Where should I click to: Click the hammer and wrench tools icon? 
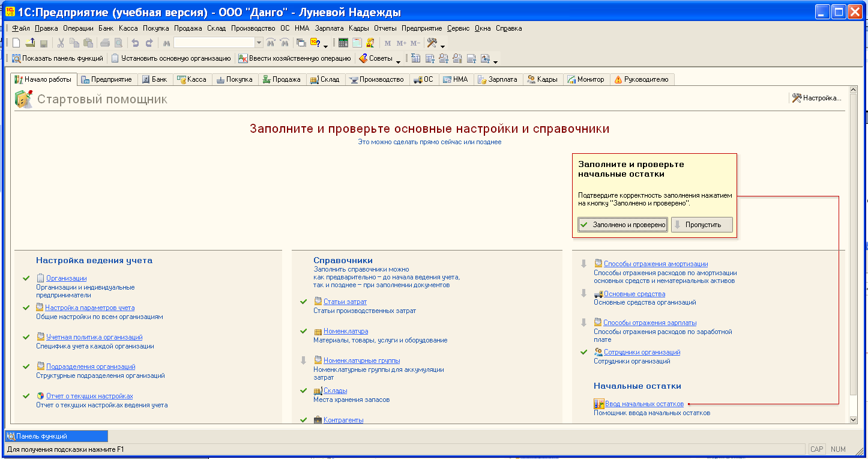click(432, 43)
